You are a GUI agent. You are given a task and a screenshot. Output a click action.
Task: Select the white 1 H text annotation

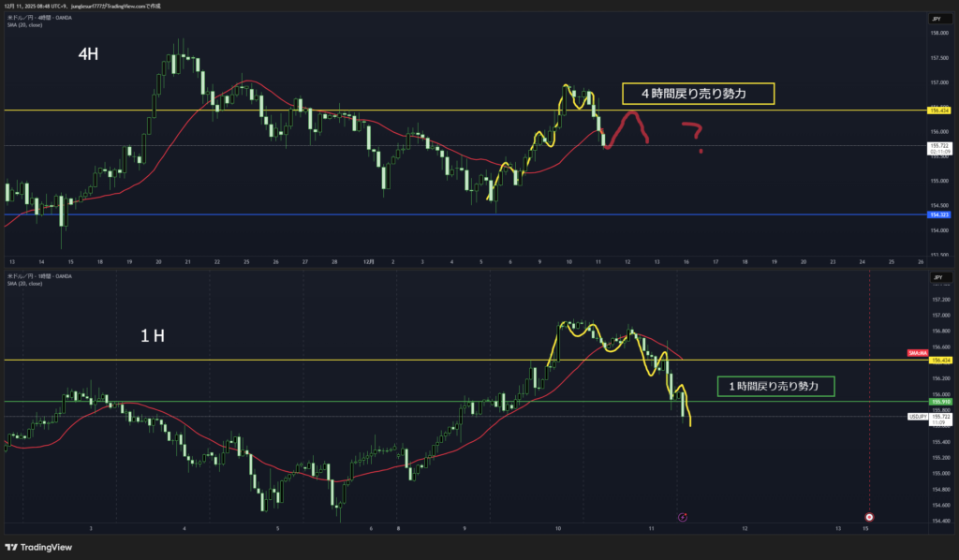click(153, 336)
